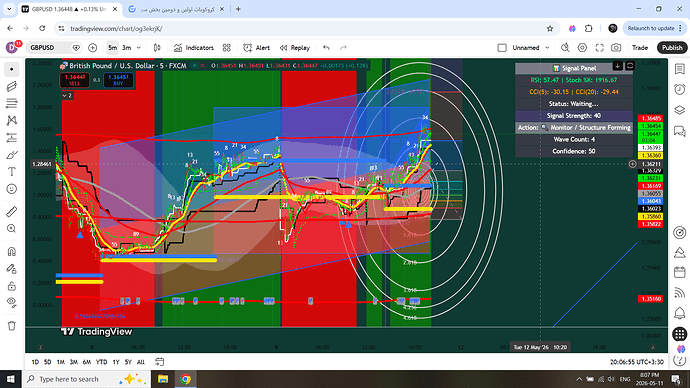Open the go to date calendar icon

159,362
